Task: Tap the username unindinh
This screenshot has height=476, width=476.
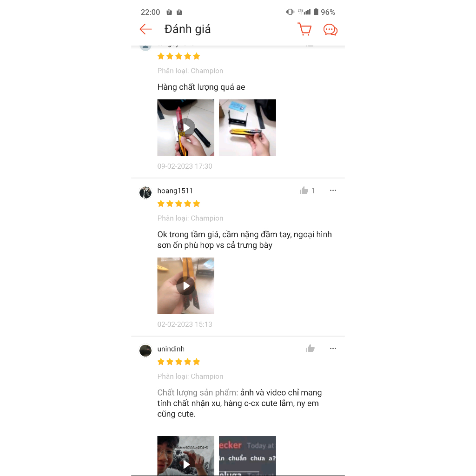Action: click(171, 349)
